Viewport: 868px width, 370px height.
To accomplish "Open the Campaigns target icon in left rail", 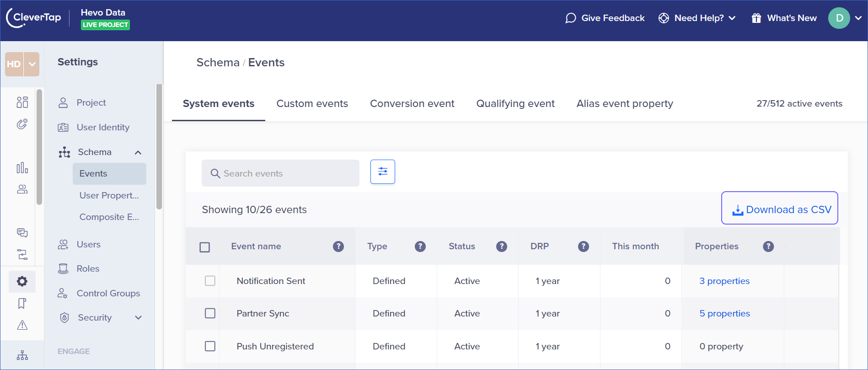I will coord(22,124).
